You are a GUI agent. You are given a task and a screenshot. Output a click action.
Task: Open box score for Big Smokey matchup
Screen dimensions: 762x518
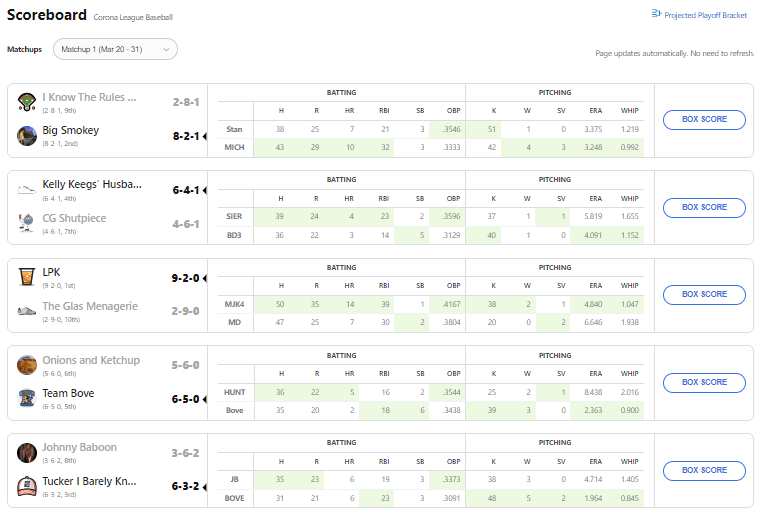click(704, 120)
